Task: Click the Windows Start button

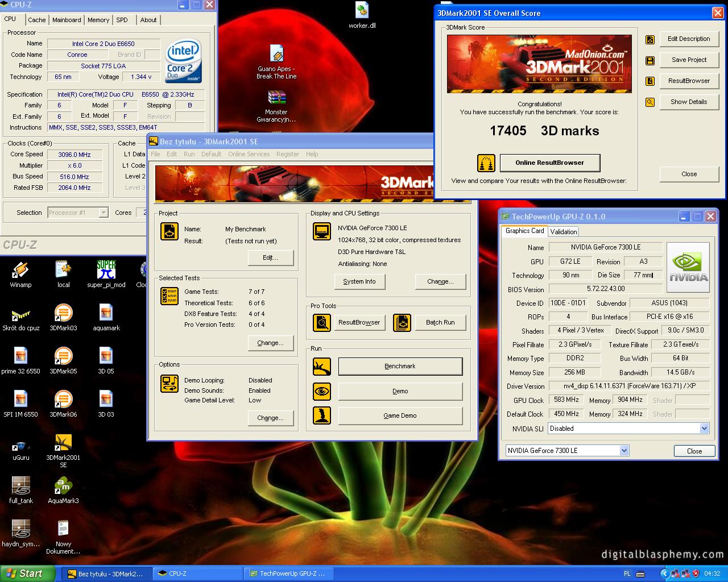Action: coord(28,573)
